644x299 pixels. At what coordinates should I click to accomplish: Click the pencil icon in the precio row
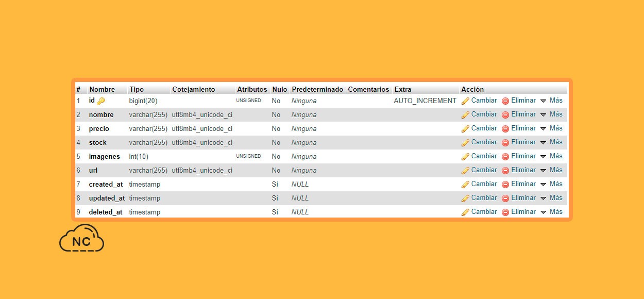pyautogui.click(x=465, y=129)
